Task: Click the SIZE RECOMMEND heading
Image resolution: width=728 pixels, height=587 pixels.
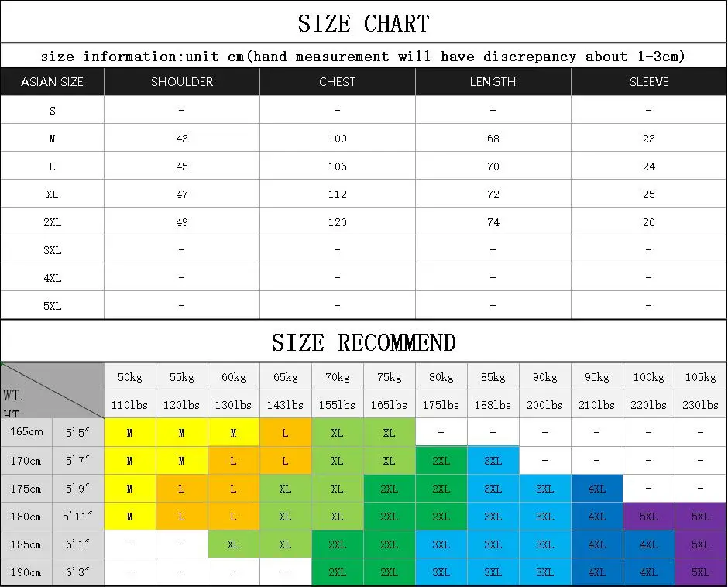Action: tap(364, 343)
